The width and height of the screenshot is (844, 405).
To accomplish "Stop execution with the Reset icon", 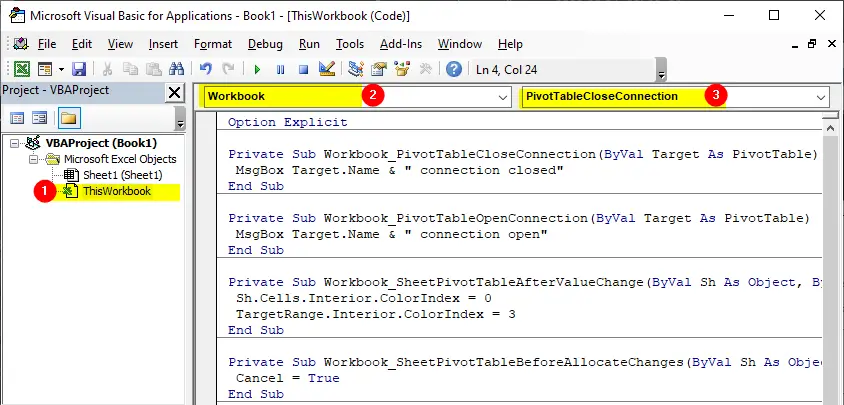I will 304,69.
